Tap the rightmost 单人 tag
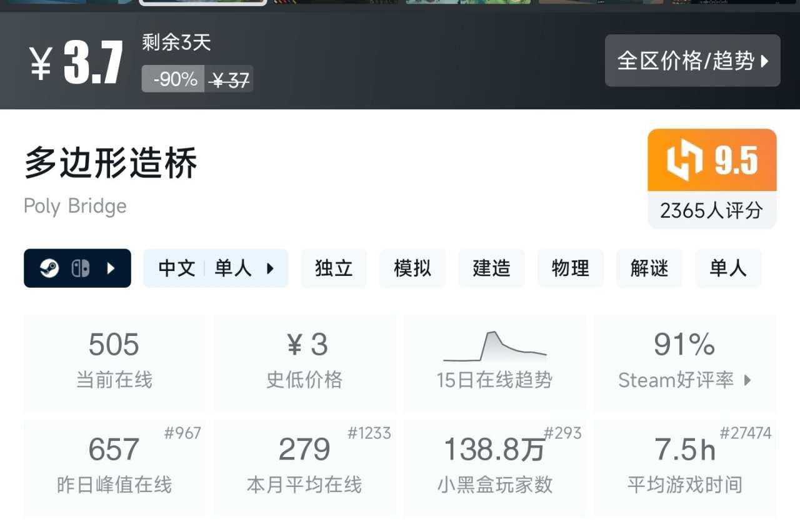 (x=727, y=268)
